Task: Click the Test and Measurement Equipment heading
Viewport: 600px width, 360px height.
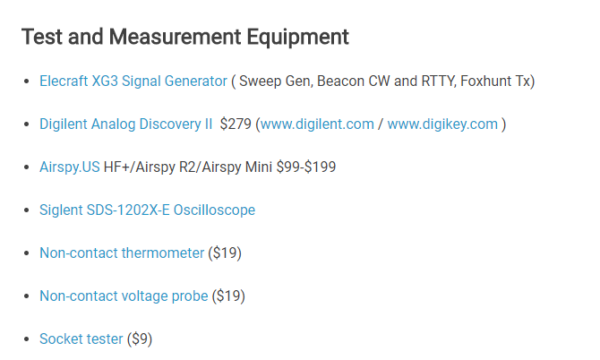Action: [185, 37]
